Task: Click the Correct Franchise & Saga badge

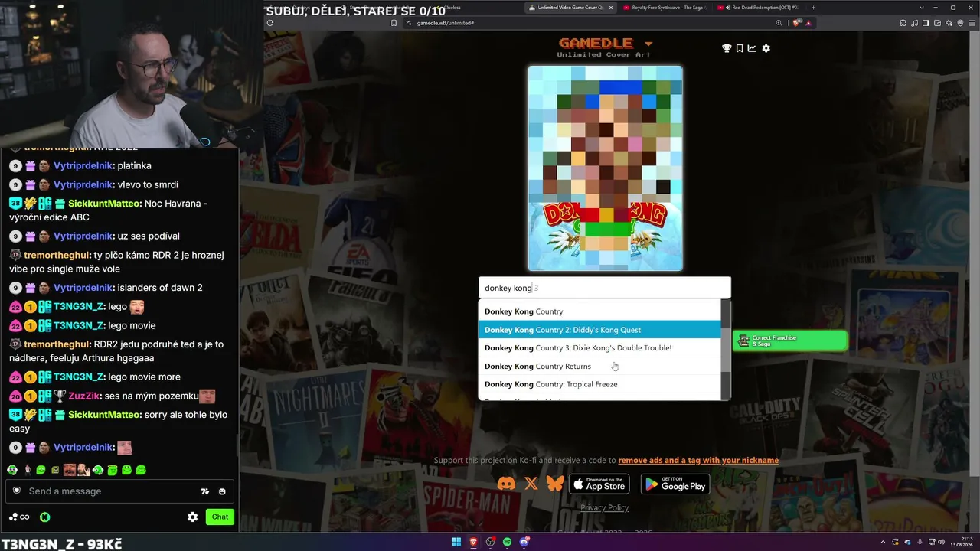Action: pyautogui.click(x=790, y=341)
